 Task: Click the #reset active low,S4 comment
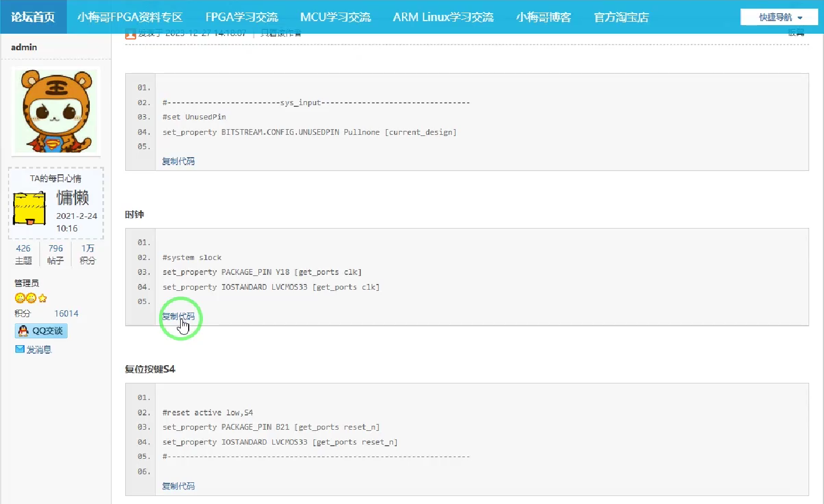pos(208,413)
